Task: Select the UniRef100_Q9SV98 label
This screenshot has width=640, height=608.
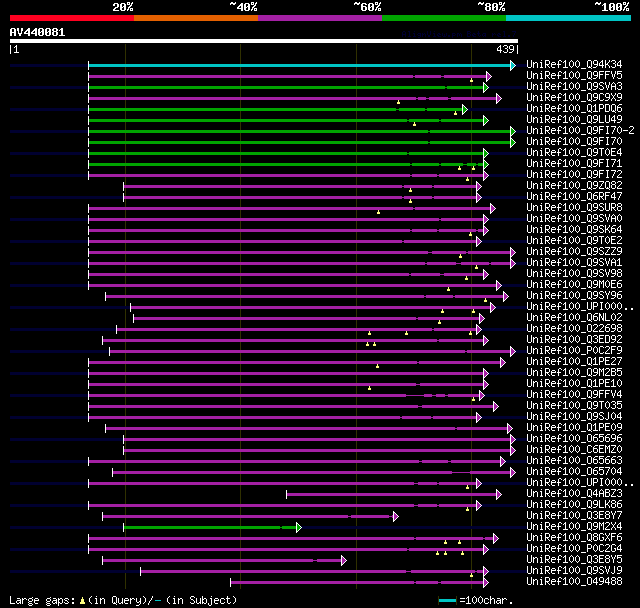Action: click(x=574, y=273)
